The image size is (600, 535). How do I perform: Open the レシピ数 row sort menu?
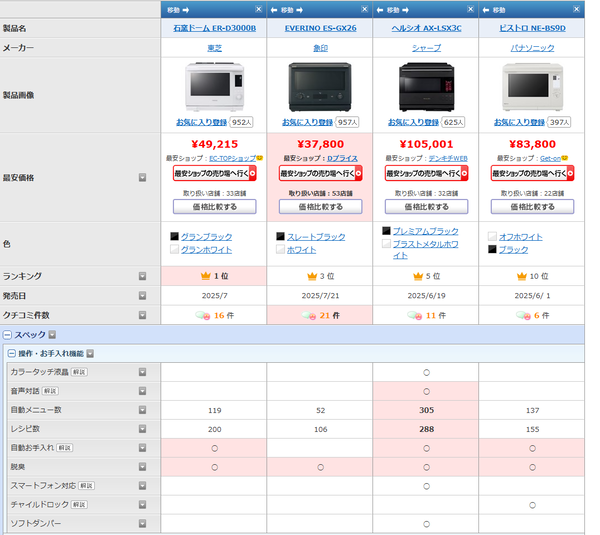pyautogui.click(x=142, y=429)
